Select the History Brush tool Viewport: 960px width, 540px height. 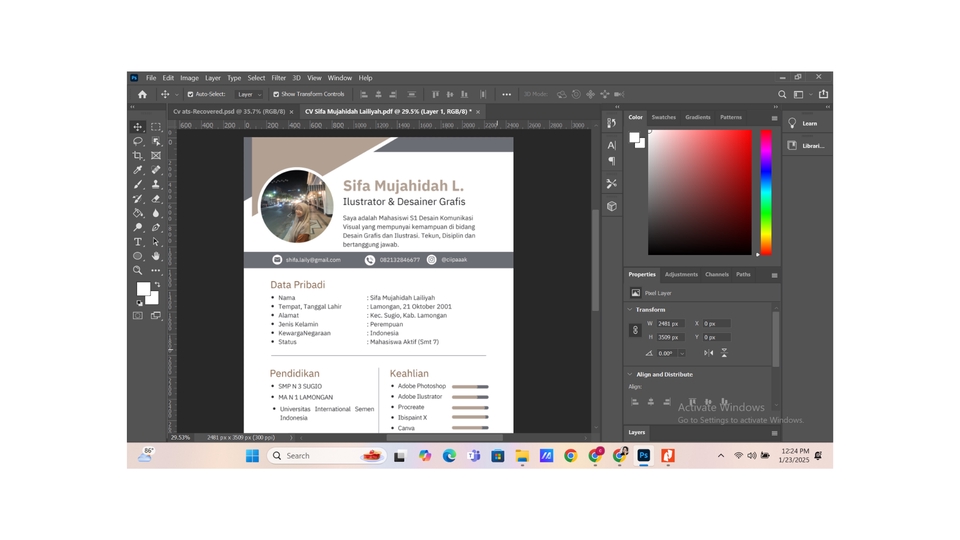click(138, 198)
